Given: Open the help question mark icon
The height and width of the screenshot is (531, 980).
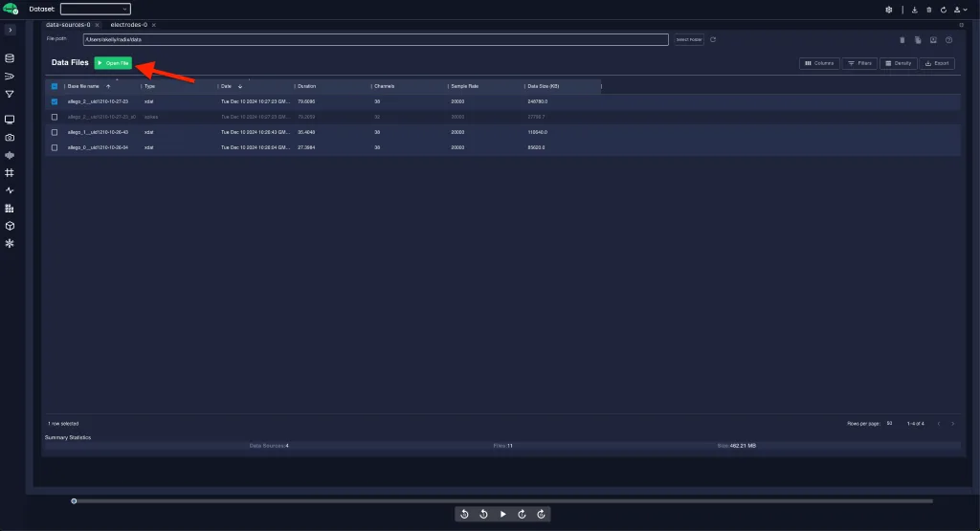Looking at the screenshot, I should [x=948, y=40].
